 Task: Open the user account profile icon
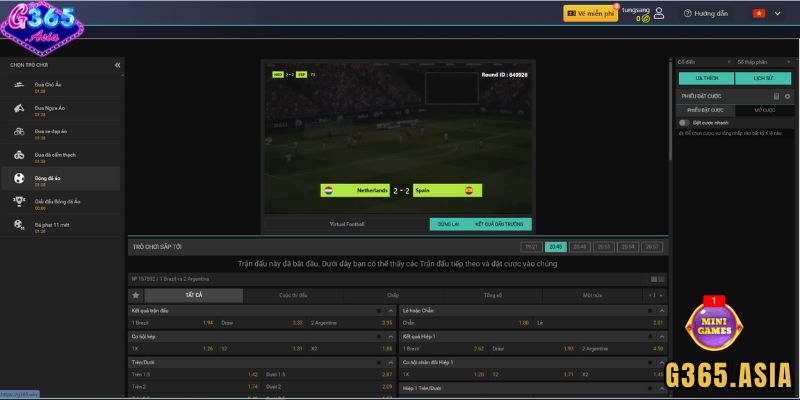tap(658, 14)
